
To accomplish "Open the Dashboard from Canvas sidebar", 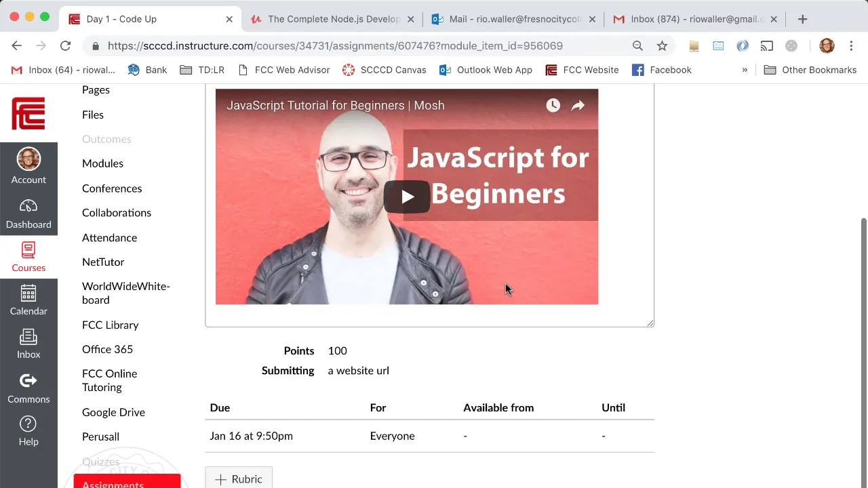I will (28, 214).
